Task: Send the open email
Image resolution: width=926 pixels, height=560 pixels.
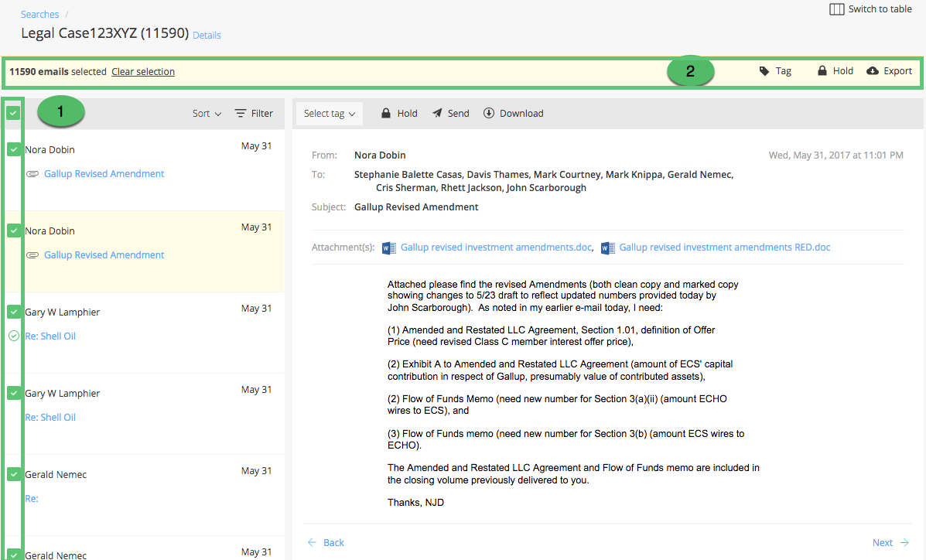Action: coord(450,114)
